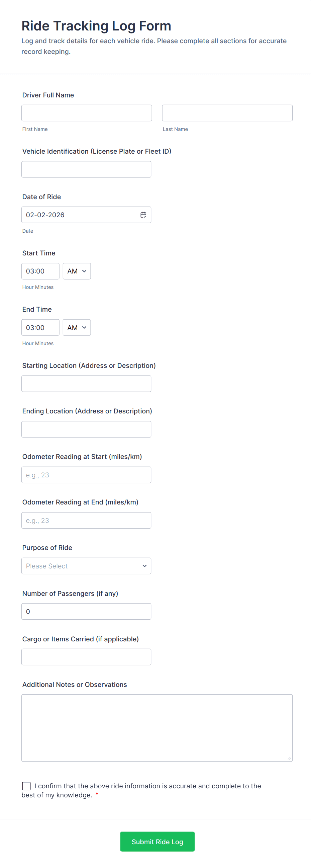This screenshot has width=311, height=868.
Task: Click the Start Time hour minutes field
Action: (x=40, y=271)
